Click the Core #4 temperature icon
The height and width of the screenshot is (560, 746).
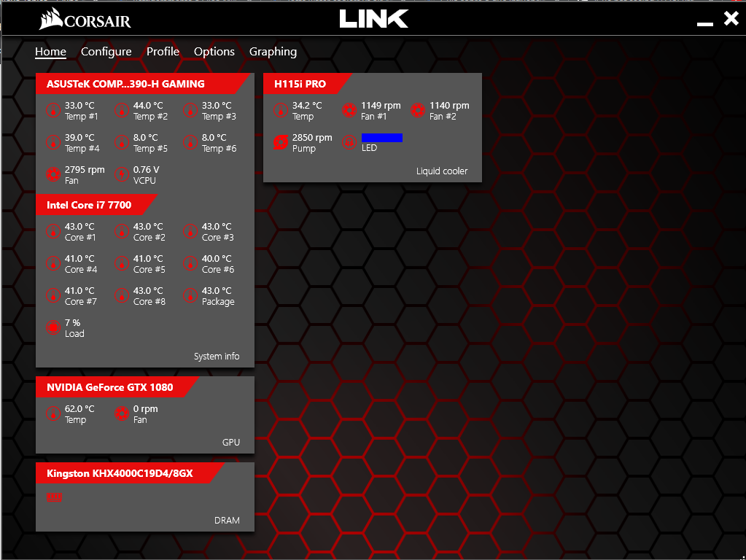click(x=53, y=263)
